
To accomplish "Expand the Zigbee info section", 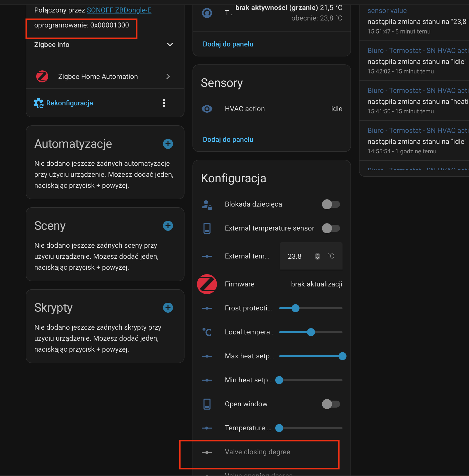I will point(170,45).
